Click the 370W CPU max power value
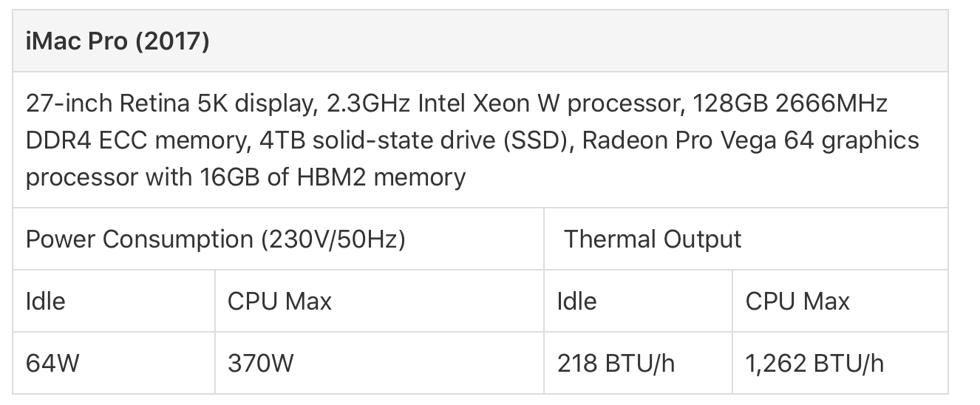The image size is (980, 405). pyautogui.click(x=261, y=364)
